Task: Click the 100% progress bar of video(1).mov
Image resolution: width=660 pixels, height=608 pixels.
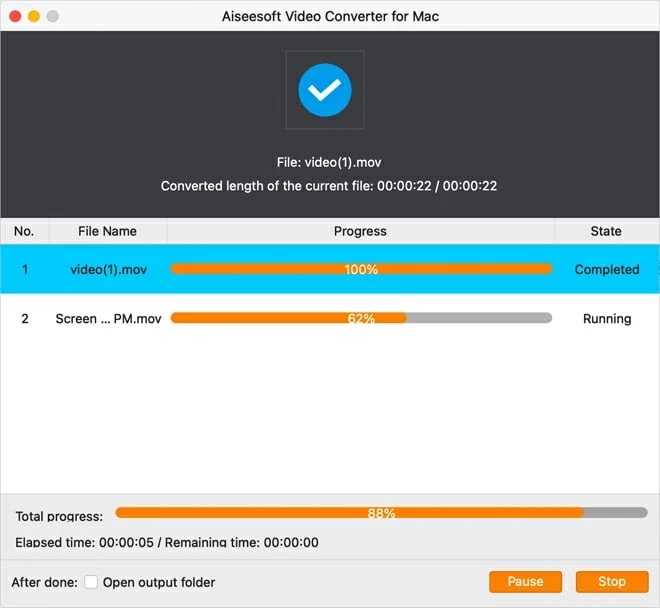Action: 361,269
